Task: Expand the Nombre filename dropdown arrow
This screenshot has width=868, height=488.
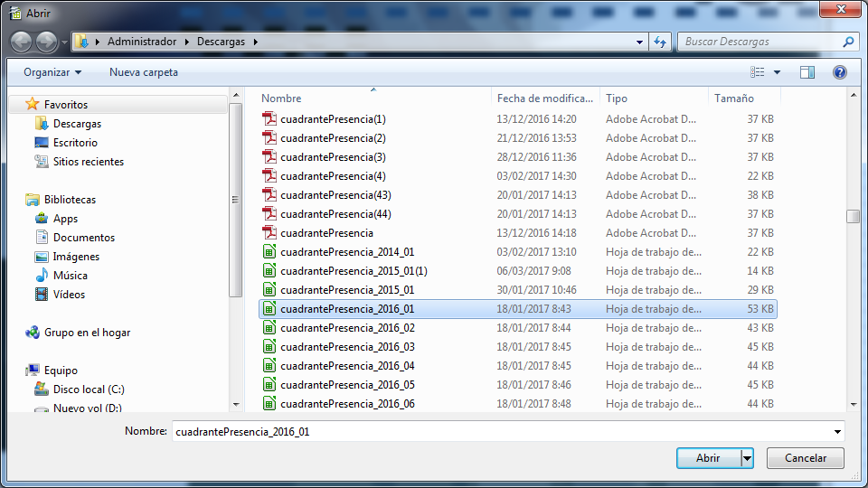Action: point(837,432)
